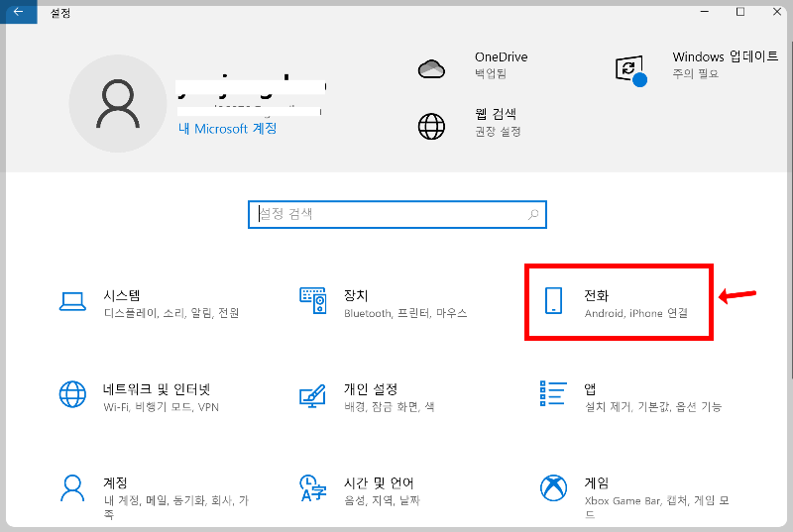This screenshot has width=793, height=532.
Task: Open Windows 업데이트 status label
Action: [x=726, y=56]
